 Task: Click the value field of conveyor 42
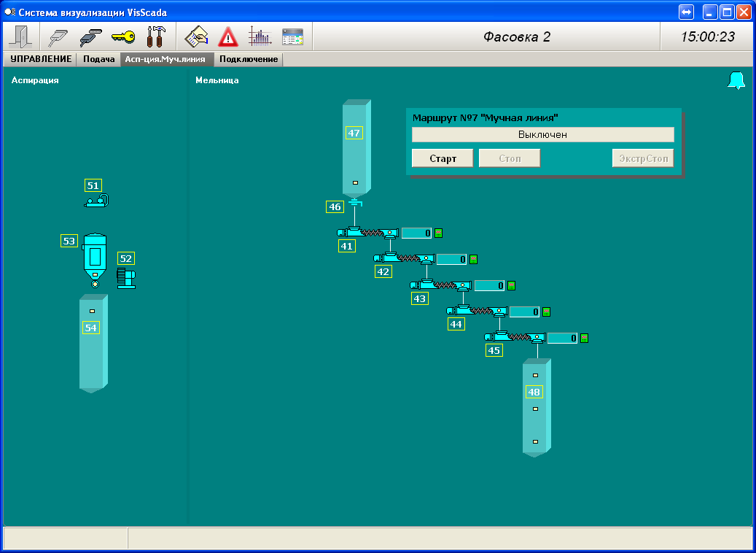coord(451,259)
